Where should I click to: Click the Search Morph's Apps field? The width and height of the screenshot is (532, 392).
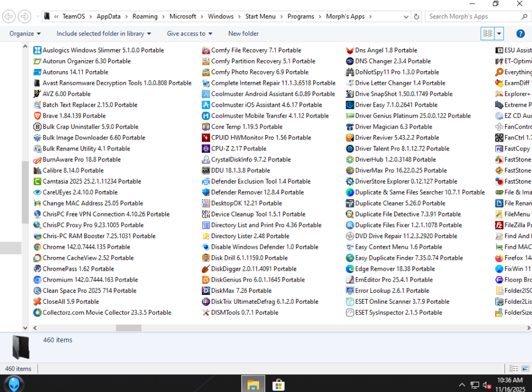point(477,17)
